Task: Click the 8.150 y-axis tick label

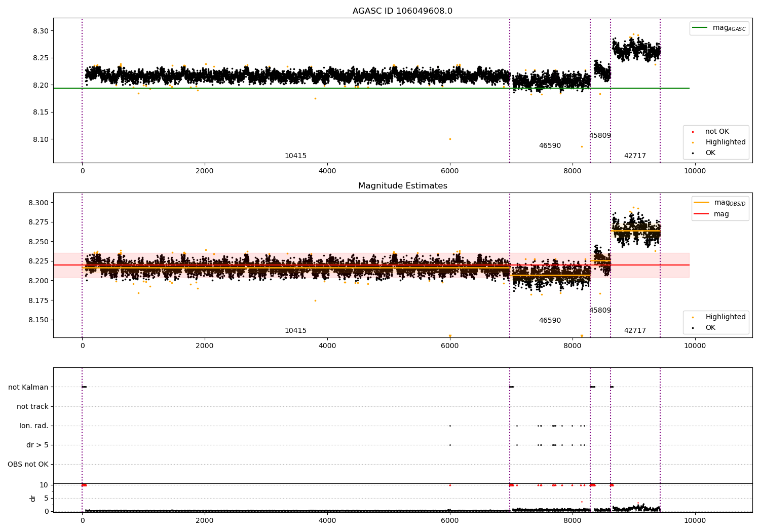Action: click(39, 320)
